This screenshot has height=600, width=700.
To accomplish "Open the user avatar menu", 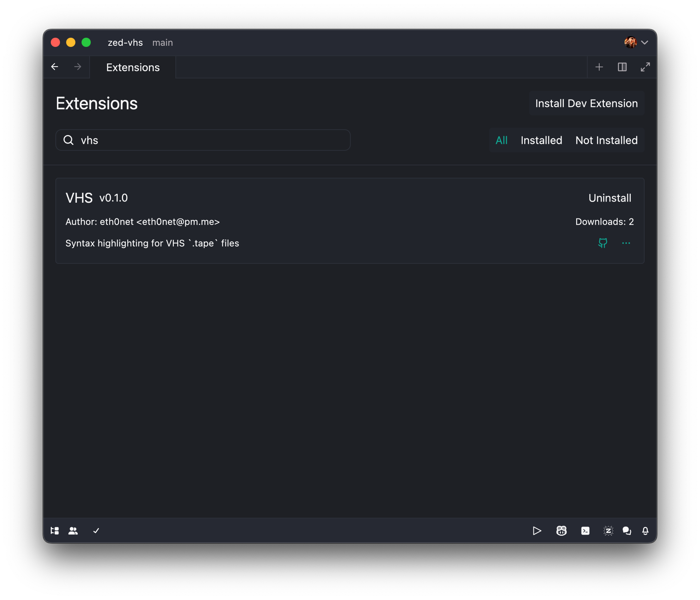I will click(x=631, y=42).
